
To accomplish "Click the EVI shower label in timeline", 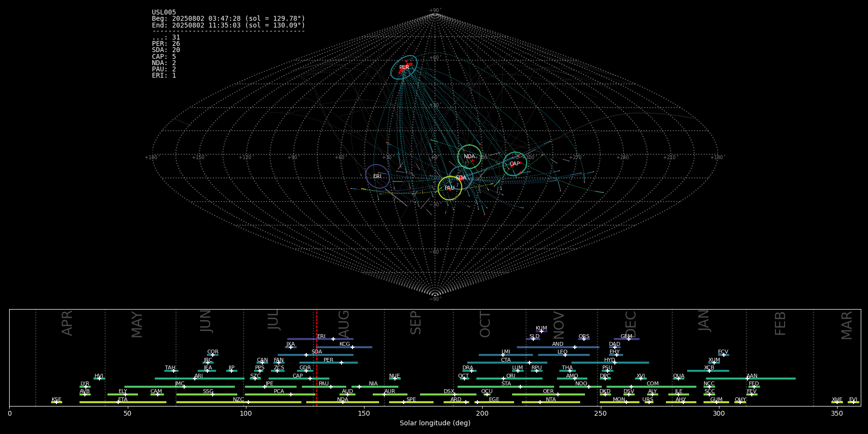I will point(853,400).
